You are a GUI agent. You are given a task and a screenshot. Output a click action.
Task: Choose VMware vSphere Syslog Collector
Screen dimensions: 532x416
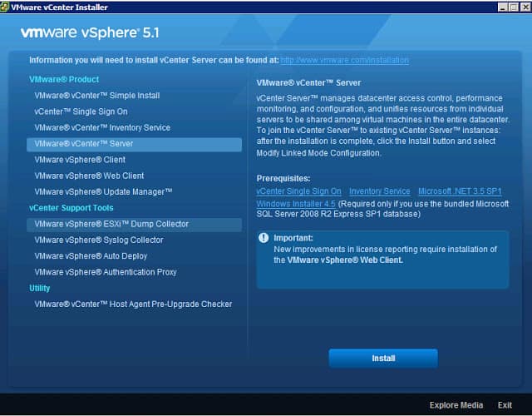coord(99,240)
